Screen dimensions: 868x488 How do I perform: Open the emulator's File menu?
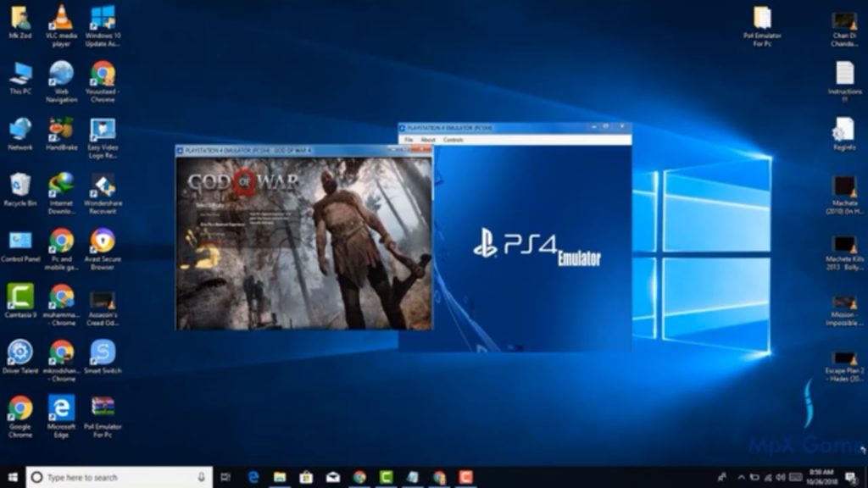pos(408,139)
